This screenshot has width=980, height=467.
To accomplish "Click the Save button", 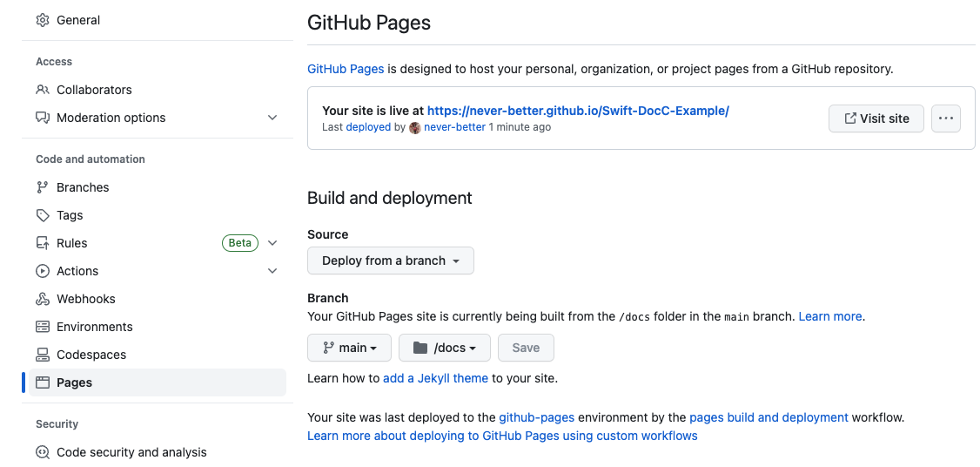I will pos(526,348).
